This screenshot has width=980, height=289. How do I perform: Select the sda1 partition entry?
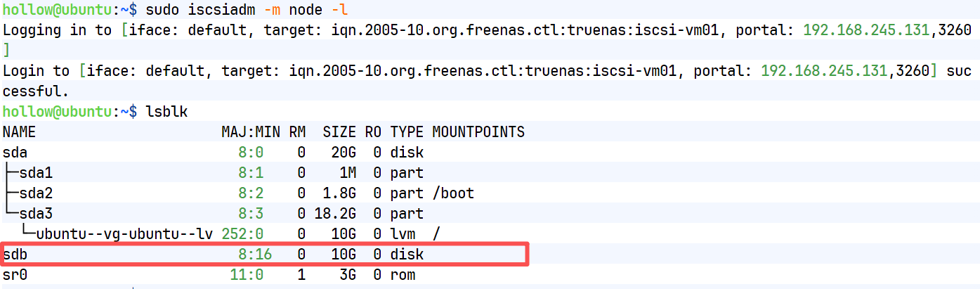pos(36,173)
